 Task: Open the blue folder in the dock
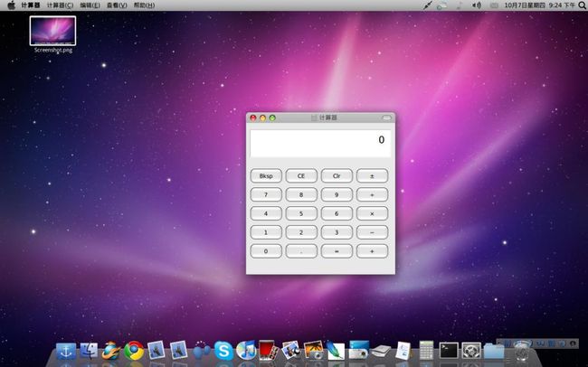click(494, 352)
